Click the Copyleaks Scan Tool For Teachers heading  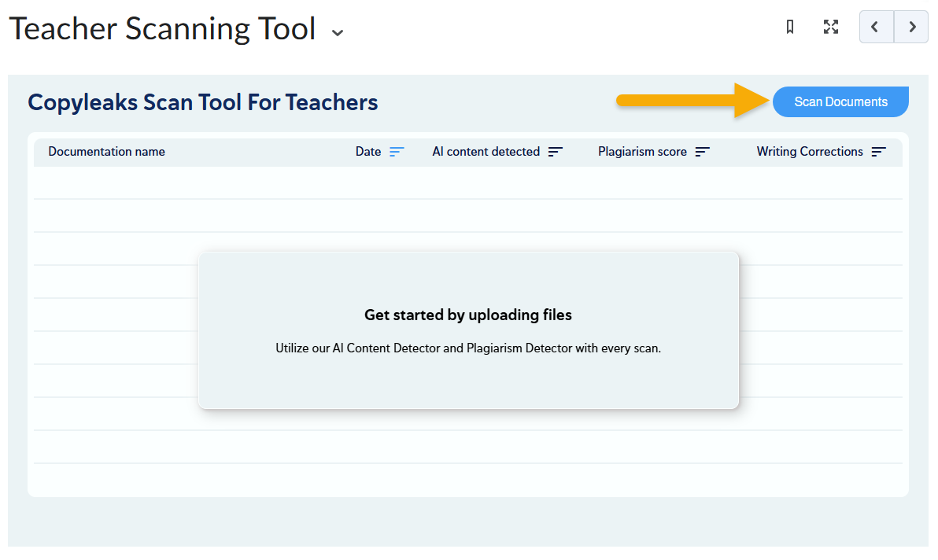203,102
